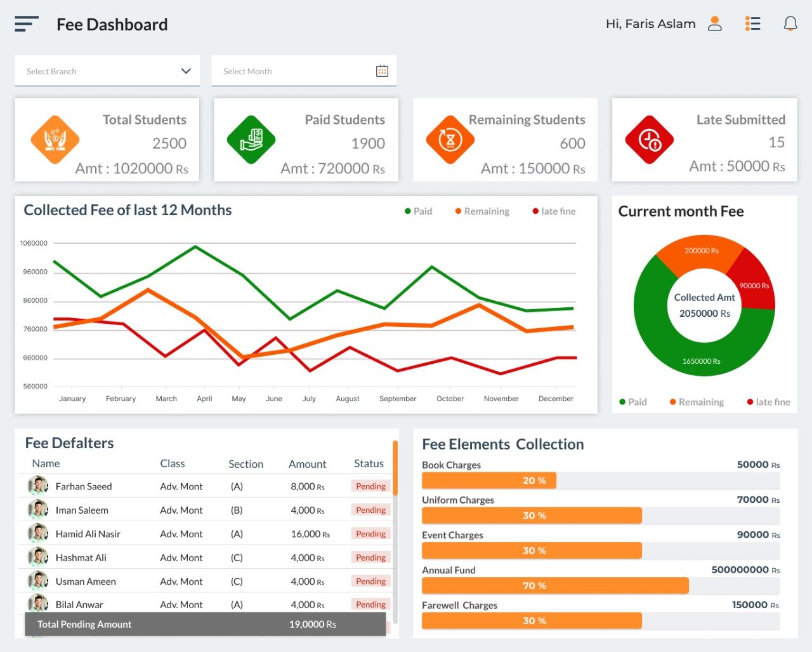Viewport: 812px width, 652px height.
Task: Click Pending status for Bilal Anwar
Action: pyautogui.click(x=370, y=604)
